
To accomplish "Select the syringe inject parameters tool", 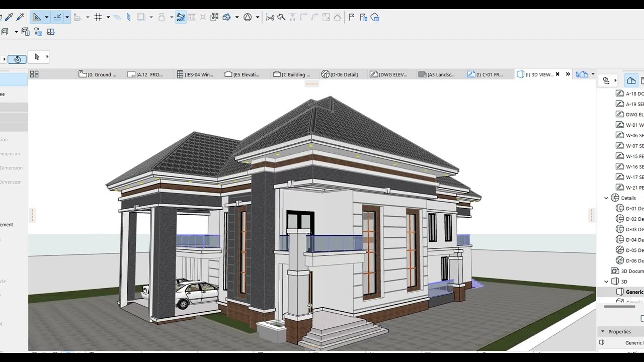I will tap(20, 17).
